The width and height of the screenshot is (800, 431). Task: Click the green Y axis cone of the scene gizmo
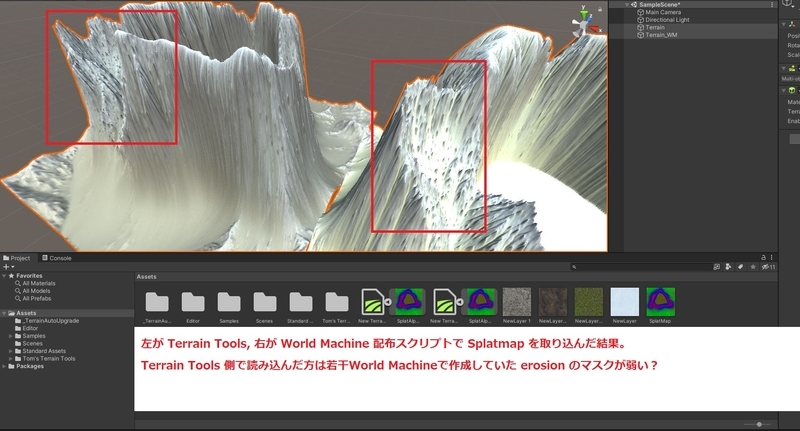pyautogui.click(x=583, y=13)
